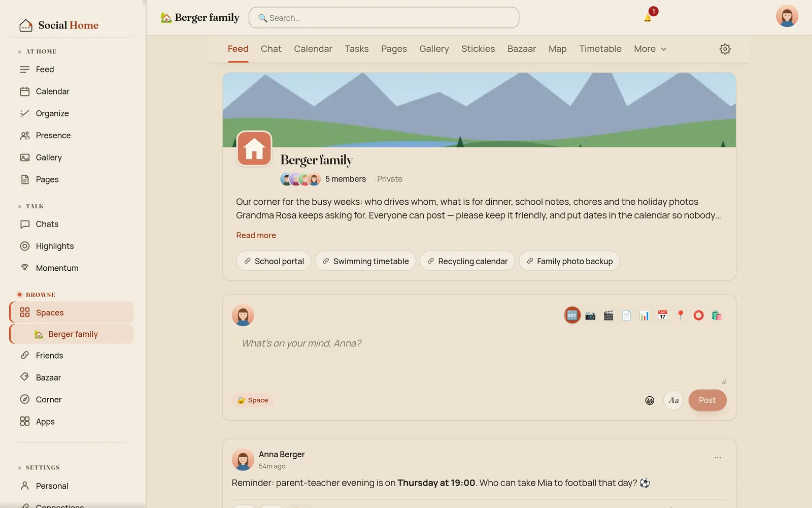
Task: Open the Swimming timetable link
Action: 365,261
